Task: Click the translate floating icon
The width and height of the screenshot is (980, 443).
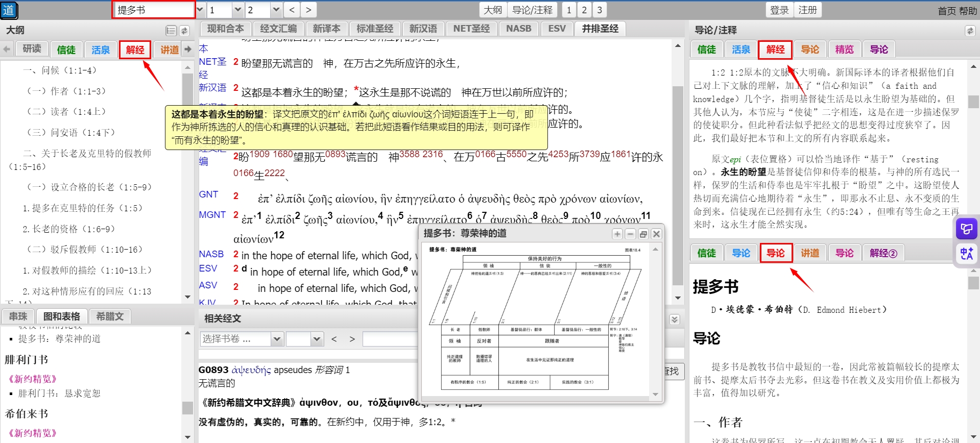Action: click(966, 254)
